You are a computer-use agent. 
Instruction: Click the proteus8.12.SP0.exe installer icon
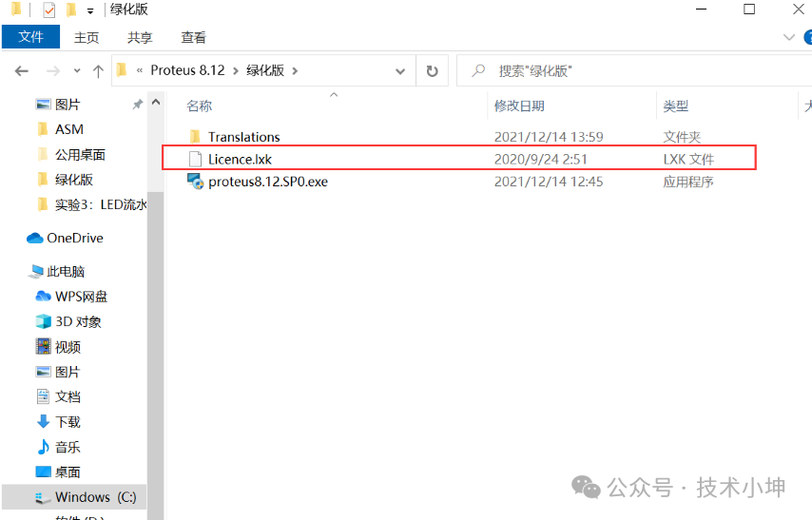[195, 182]
